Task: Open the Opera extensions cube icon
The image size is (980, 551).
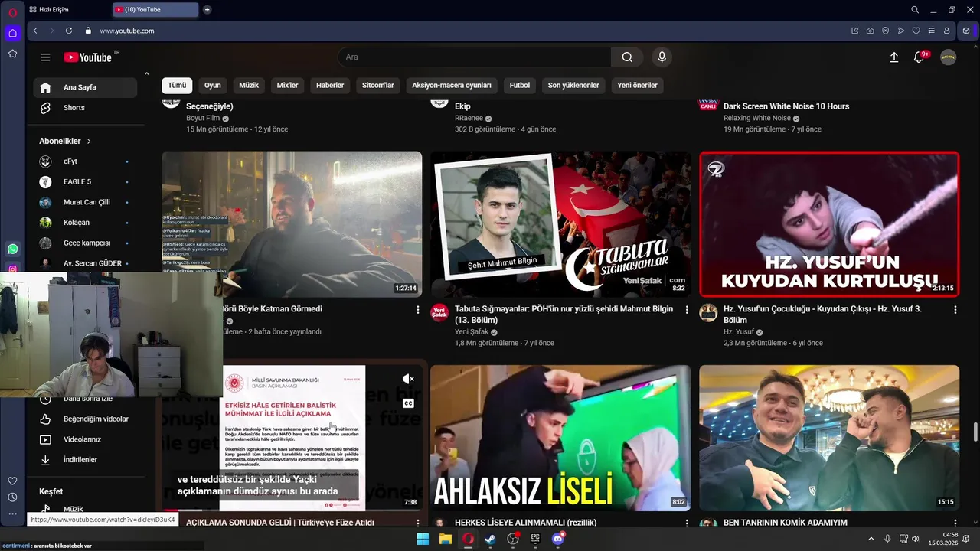Action: point(966,31)
